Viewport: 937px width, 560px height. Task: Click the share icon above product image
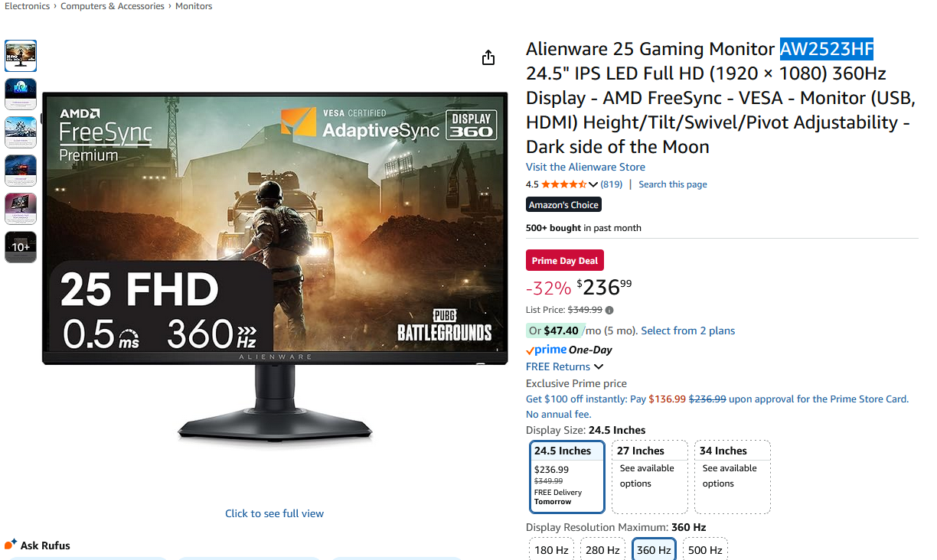pyautogui.click(x=488, y=58)
